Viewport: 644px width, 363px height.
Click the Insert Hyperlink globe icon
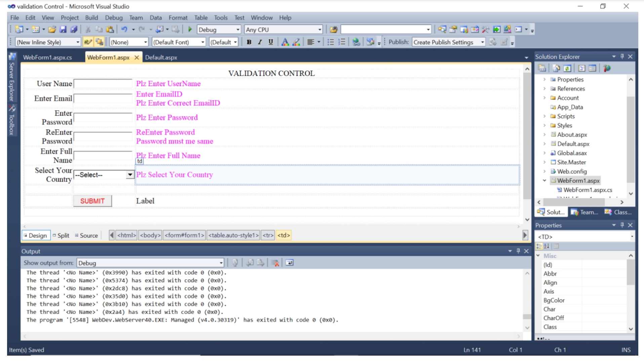click(356, 42)
